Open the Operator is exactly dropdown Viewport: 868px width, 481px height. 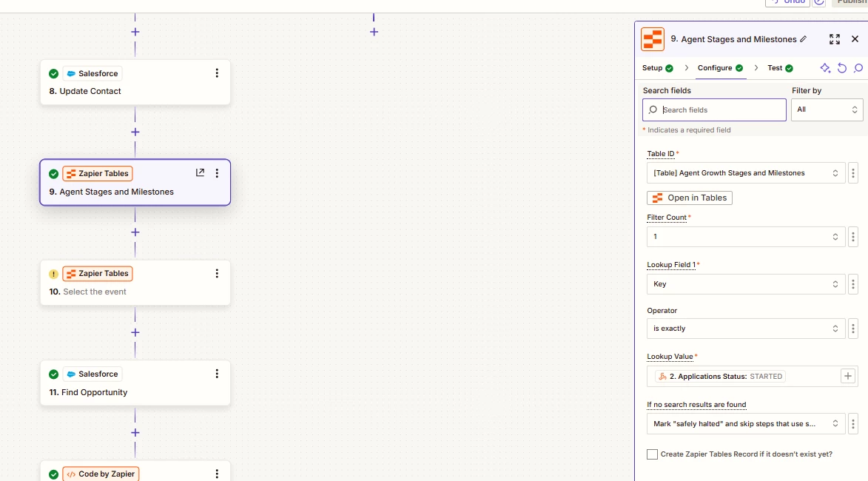click(x=746, y=329)
